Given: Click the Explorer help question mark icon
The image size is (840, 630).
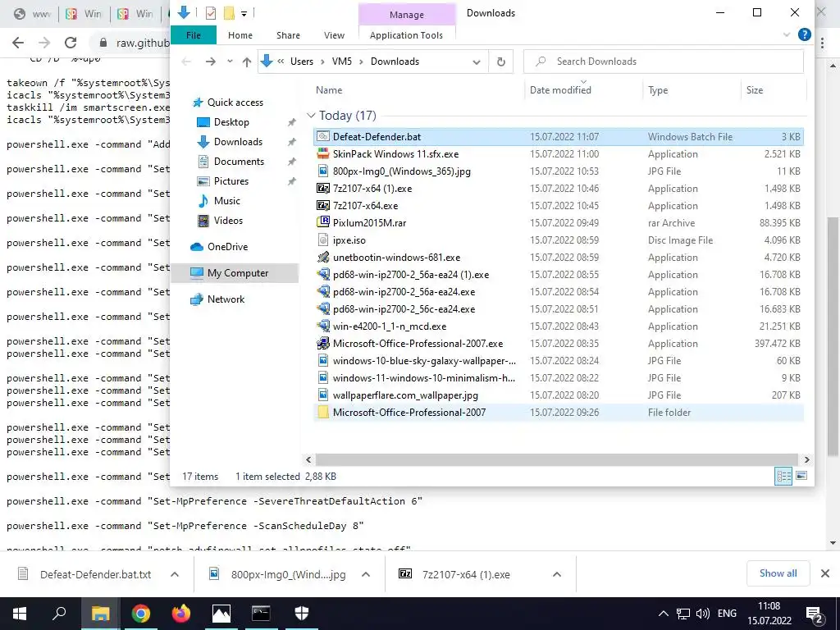Looking at the screenshot, I should click(x=804, y=34).
